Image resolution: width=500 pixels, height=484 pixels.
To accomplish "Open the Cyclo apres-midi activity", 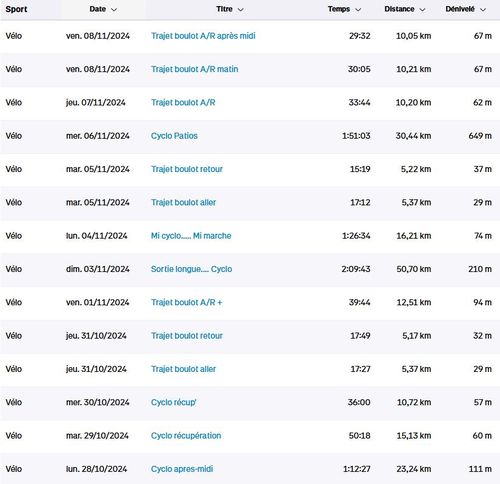I will (182, 469).
